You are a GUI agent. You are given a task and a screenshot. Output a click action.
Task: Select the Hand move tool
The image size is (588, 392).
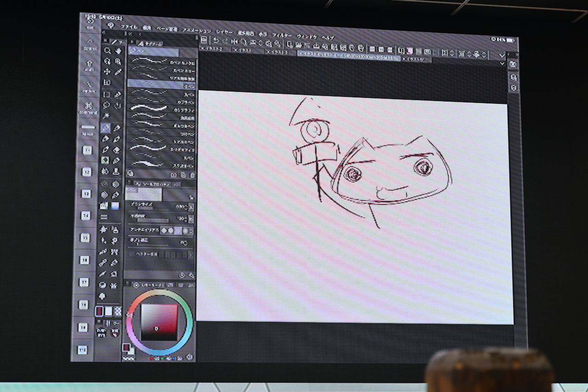pos(118,51)
